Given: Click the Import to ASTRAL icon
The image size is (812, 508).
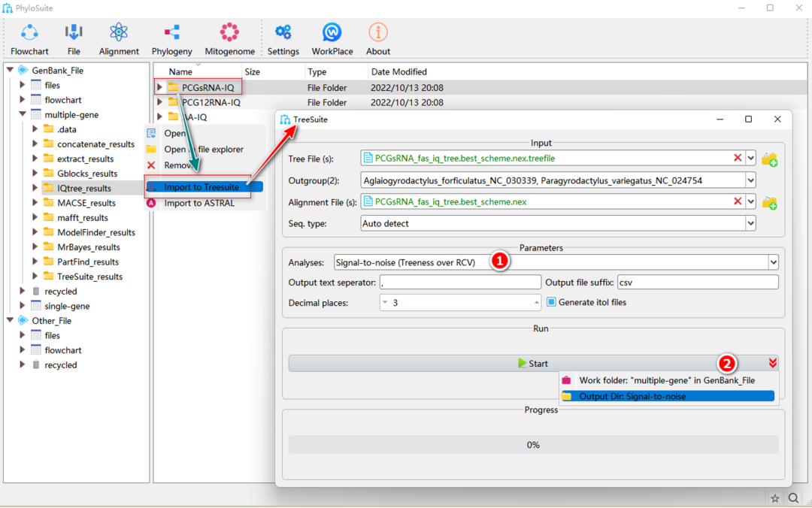Looking at the screenshot, I should click(x=151, y=203).
